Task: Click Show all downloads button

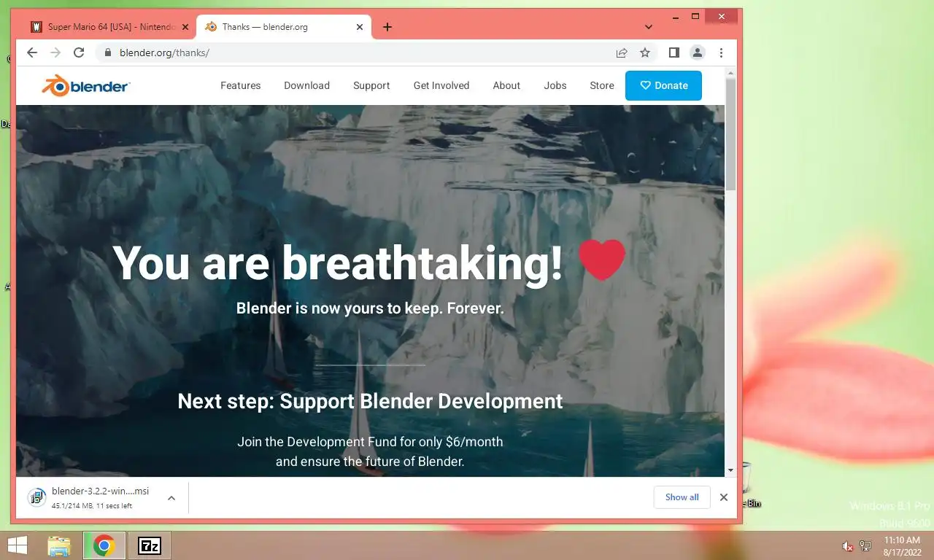Action: pos(682,497)
